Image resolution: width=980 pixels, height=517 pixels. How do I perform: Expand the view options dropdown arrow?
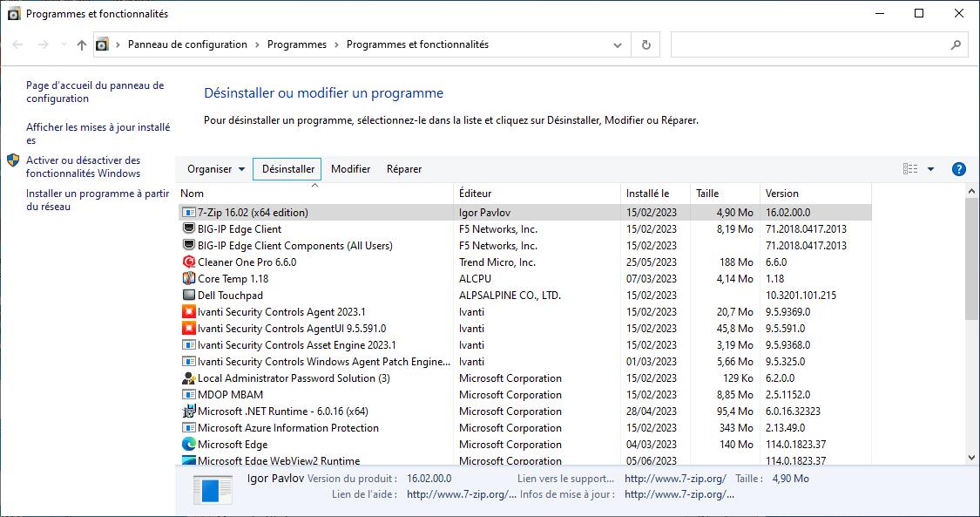[930, 169]
